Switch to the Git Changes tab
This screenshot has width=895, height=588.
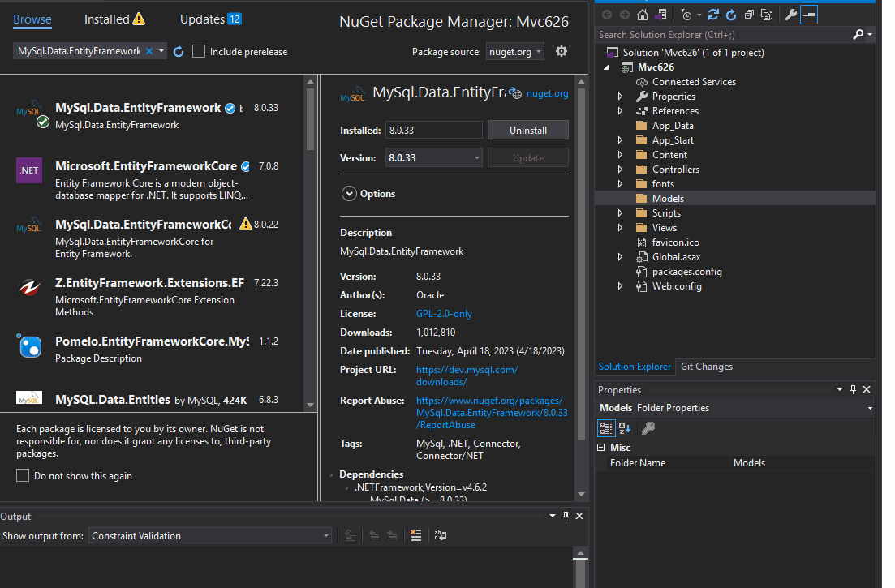click(706, 367)
